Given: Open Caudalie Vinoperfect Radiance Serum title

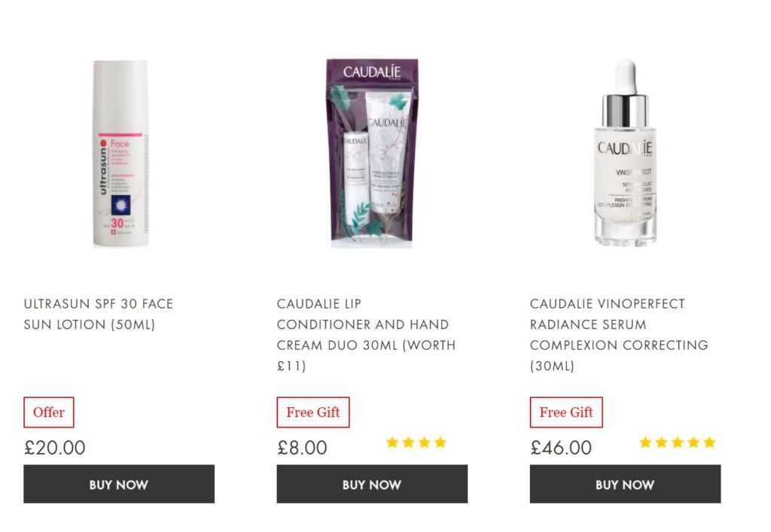Looking at the screenshot, I should 619,335.
